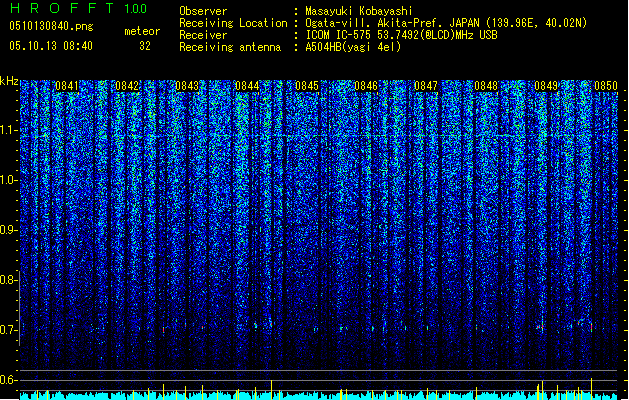Screen dimensions: 629x400
Task: Click the 0.6 frequency axis label
Action: coord(8,380)
